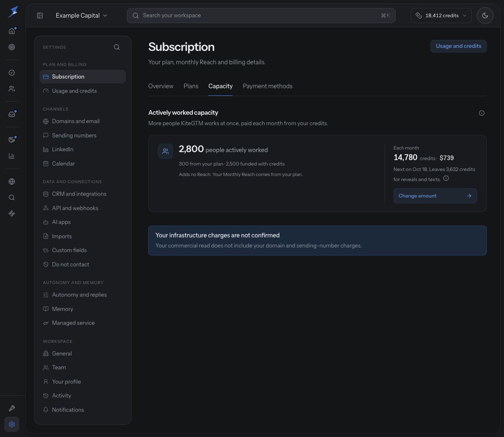Open API and webhooks settings
The width and height of the screenshot is (504, 437).
[x=83, y=208]
